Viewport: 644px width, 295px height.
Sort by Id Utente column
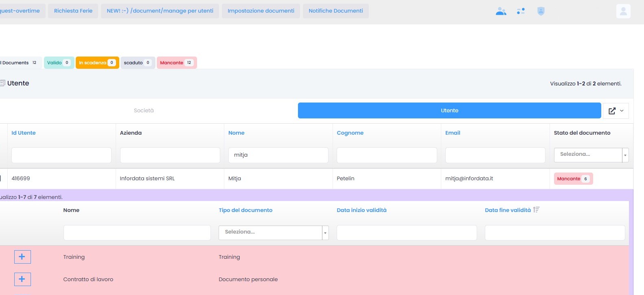click(24, 133)
